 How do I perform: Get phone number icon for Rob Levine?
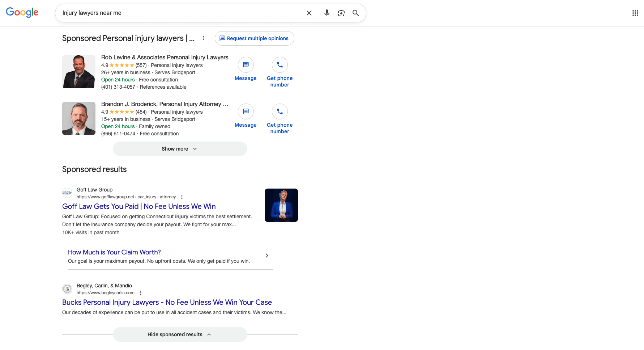(x=280, y=65)
